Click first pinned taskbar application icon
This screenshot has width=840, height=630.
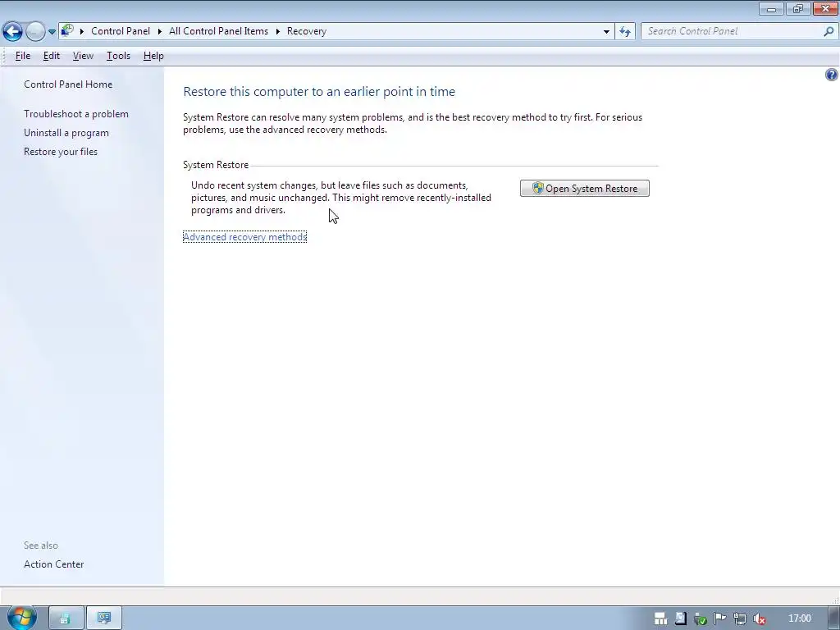[66, 619]
